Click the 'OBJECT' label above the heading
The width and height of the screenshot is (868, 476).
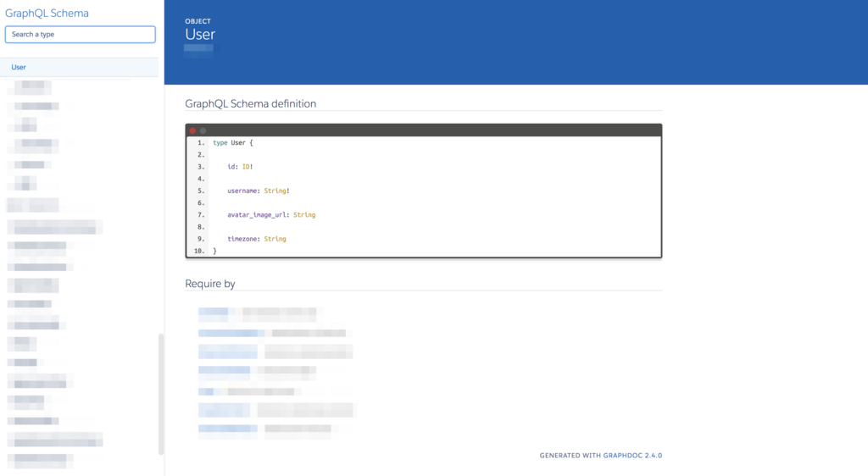coord(198,21)
